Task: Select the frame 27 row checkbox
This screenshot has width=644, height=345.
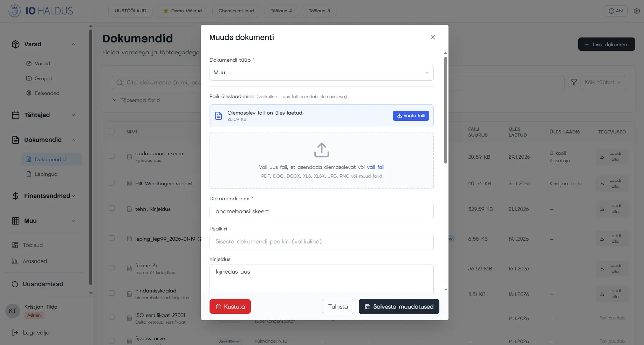Action: point(112,268)
